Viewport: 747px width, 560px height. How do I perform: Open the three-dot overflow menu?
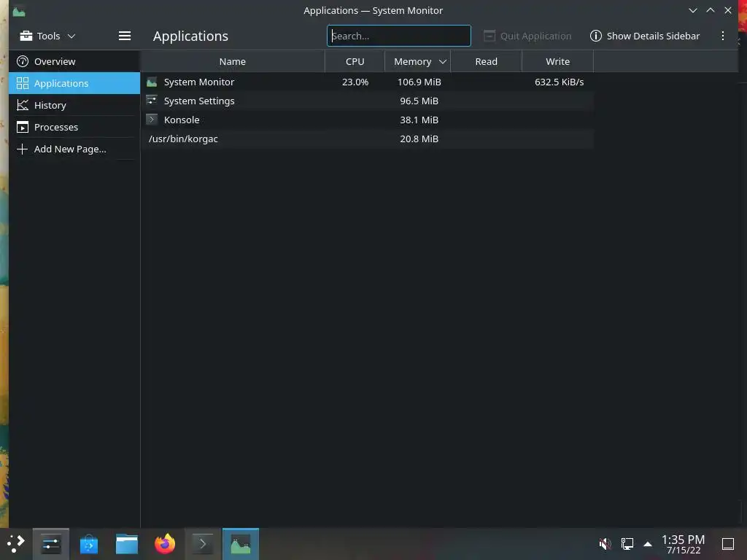[723, 36]
